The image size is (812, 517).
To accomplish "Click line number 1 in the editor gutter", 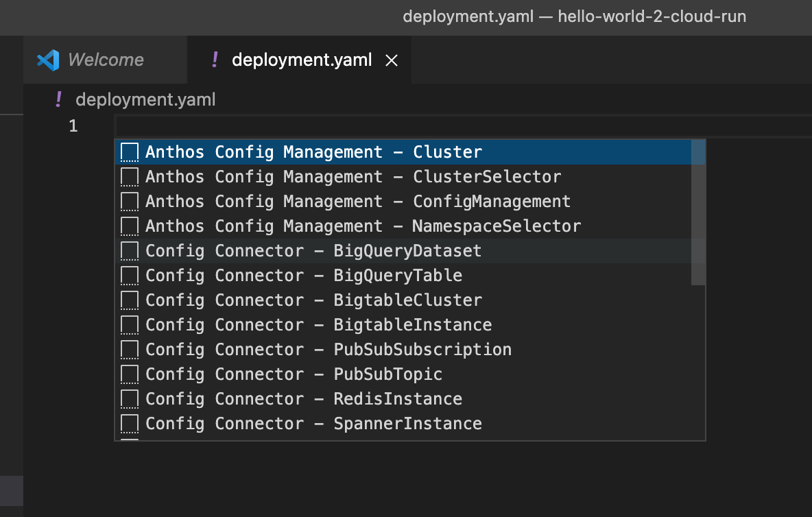I will click(73, 126).
